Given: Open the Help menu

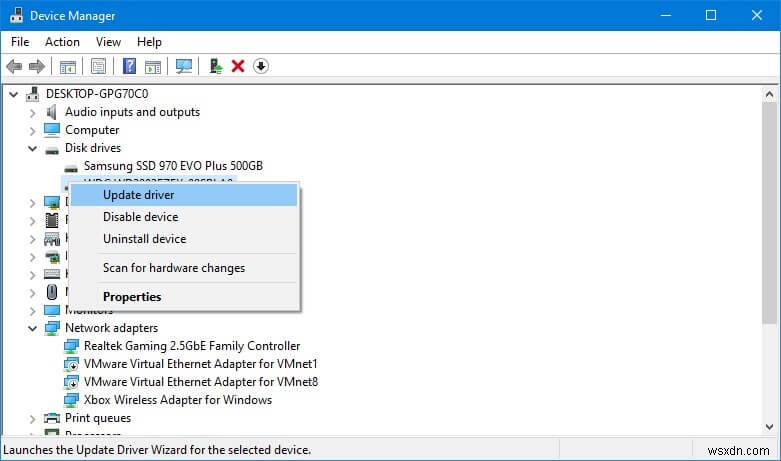Looking at the screenshot, I should 149,42.
